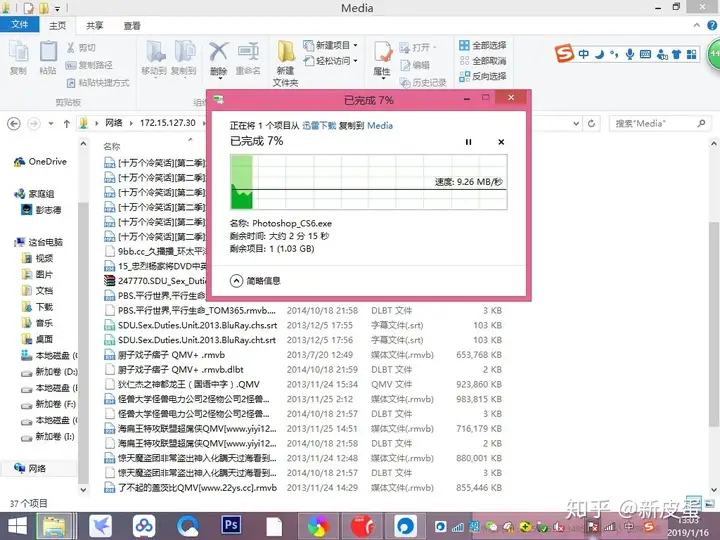Select drive 新加卷 (D:) in sidebar
The width and height of the screenshot is (720, 540).
click(x=50, y=371)
